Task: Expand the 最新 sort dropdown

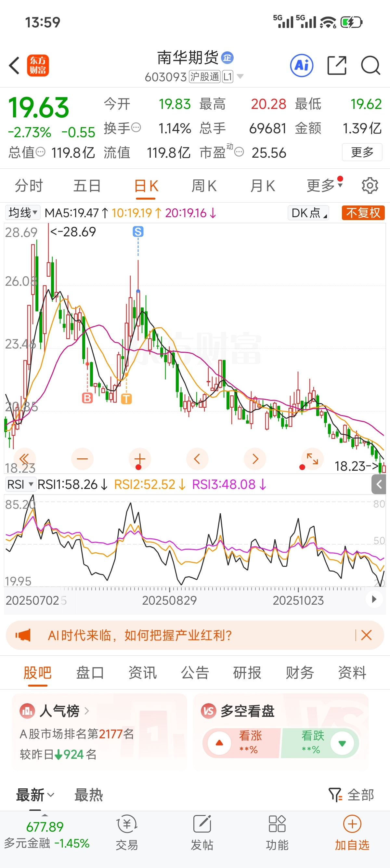Action: [x=35, y=795]
